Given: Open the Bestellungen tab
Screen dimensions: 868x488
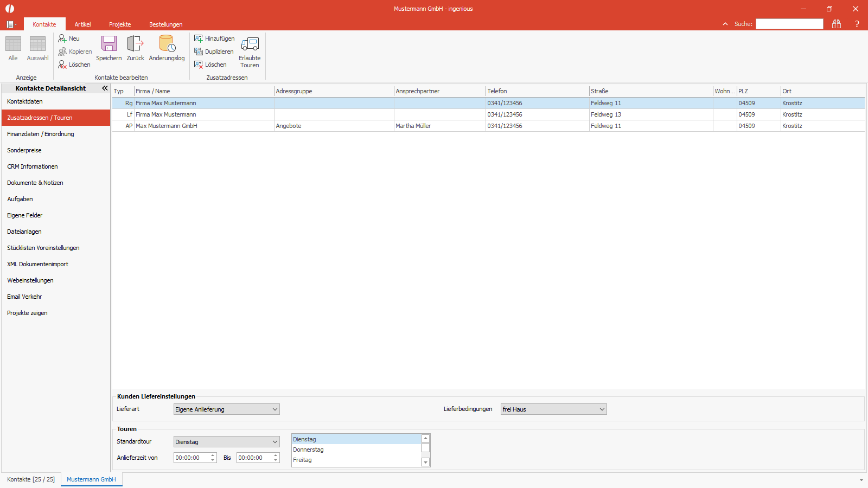Looking at the screenshot, I should click(165, 24).
